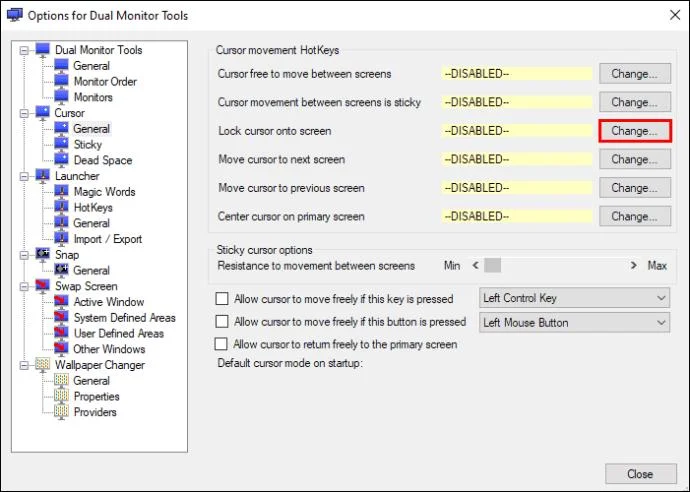
Task: Click the Wallpaper Changer category icon
Action: pyautogui.click(x=43, y=364)
